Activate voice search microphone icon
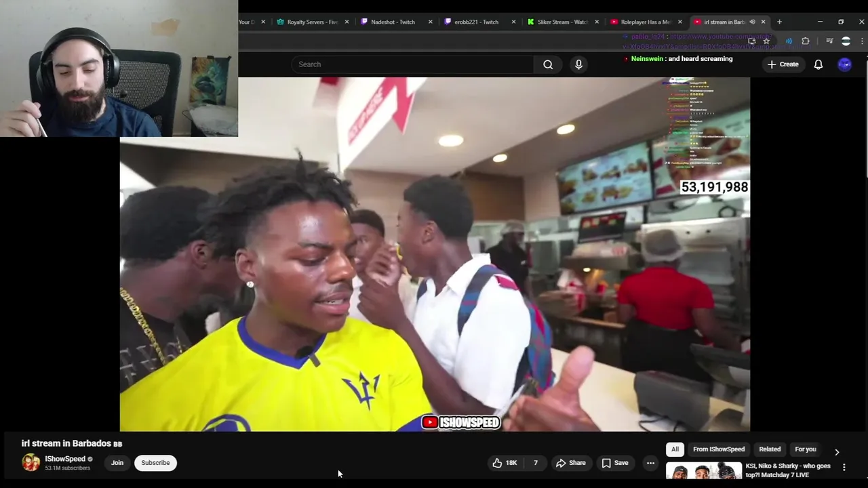The height and width of the screenshot is (488, 868). (x=578, y=64)
